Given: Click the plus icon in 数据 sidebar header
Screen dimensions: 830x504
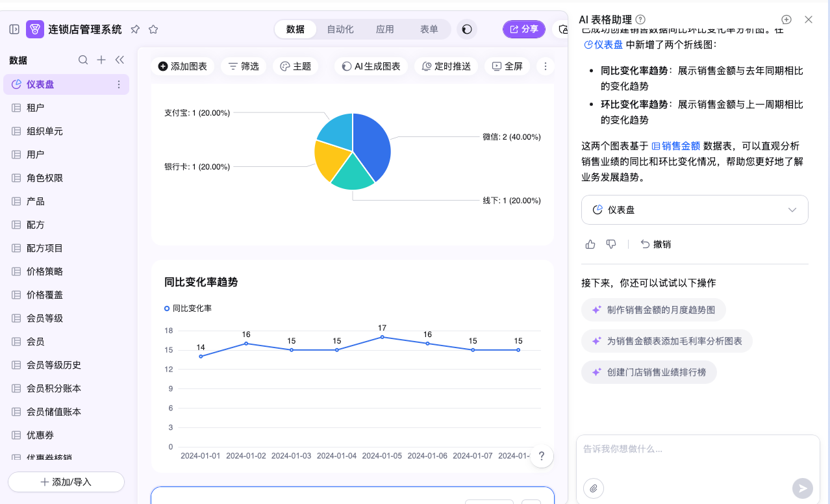Looking at the screenshot, I should point(101,60).
